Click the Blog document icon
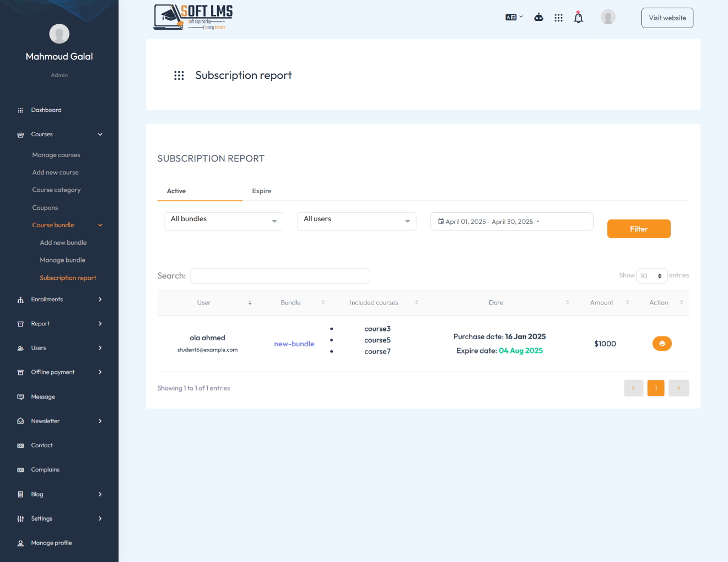 [x=20, y=495]
